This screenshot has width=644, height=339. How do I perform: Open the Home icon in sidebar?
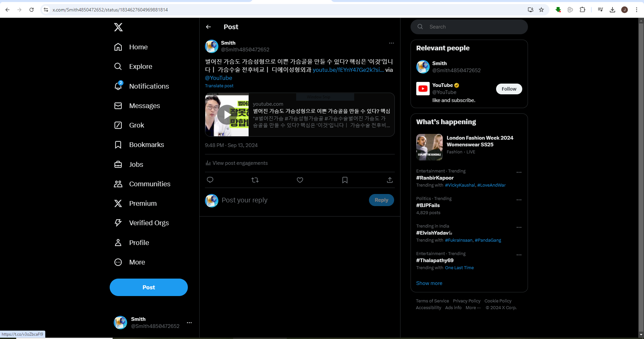click(118, 47)
